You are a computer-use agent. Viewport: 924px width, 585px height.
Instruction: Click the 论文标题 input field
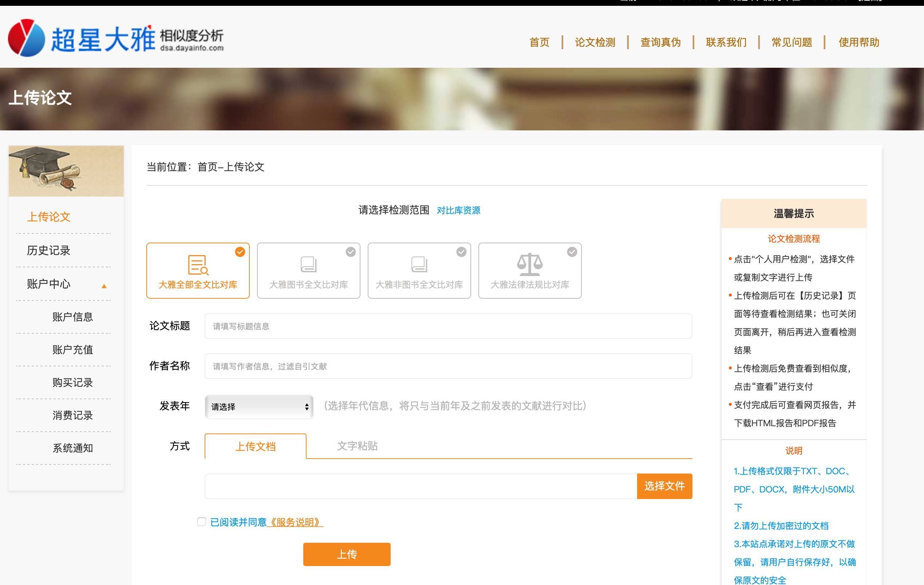[x=448, y=326]
